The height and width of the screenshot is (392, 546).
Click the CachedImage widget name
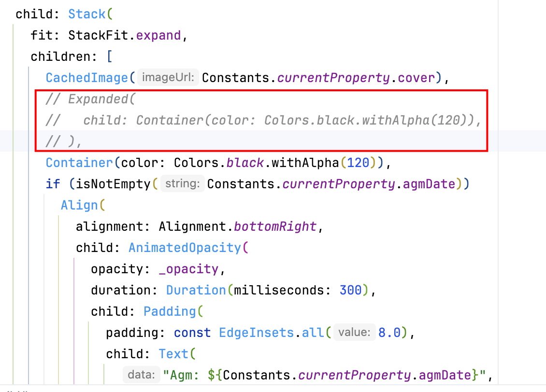(x=87, y=78)
